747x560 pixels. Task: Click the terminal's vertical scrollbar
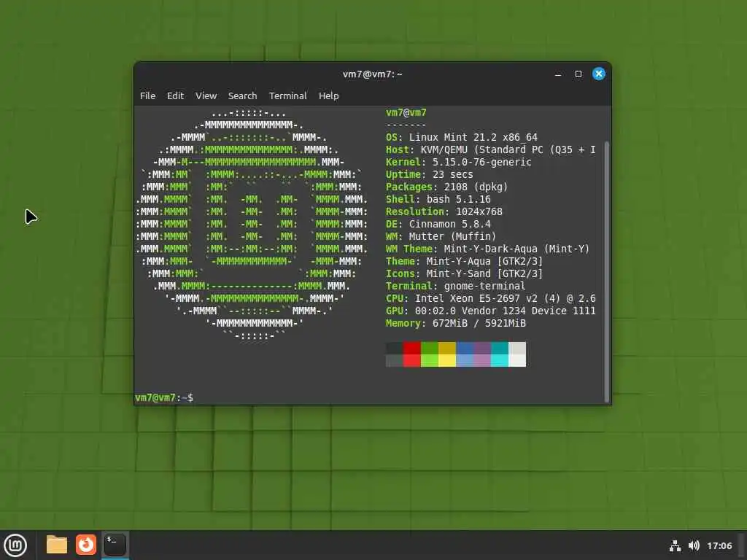[x=606, y=271]
